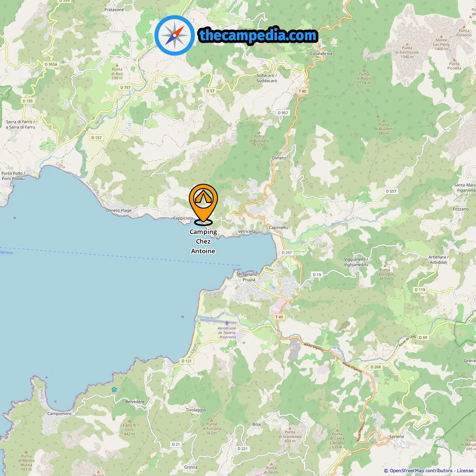Select the Sartène town label
The height and width of the screenshot is (476, 476).
396,437
